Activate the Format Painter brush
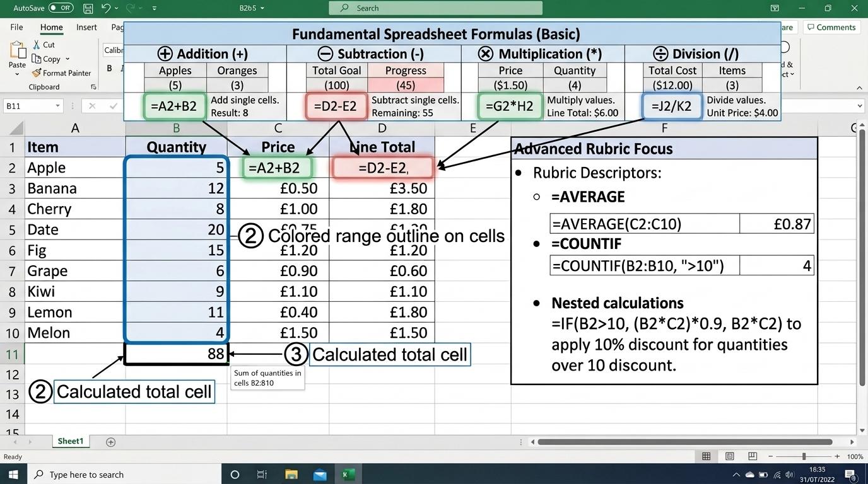This screenshot has width=868, height=484. (x=61, y=73)
